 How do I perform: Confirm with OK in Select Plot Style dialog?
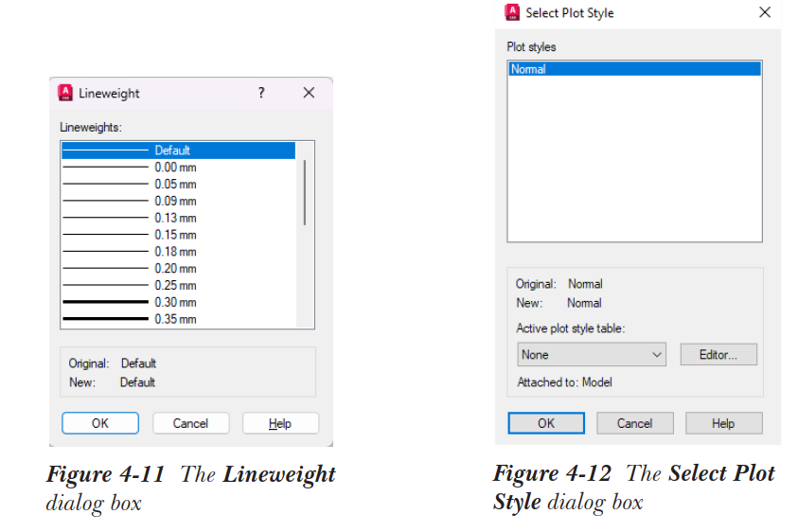pyautogui.click(x=546, y=423)
